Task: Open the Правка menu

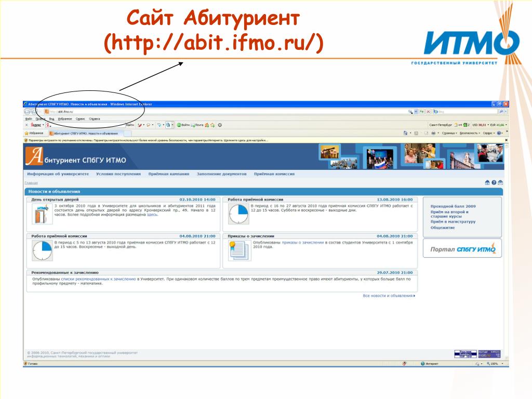Action: pyautogui.click(x=41, y=119)
